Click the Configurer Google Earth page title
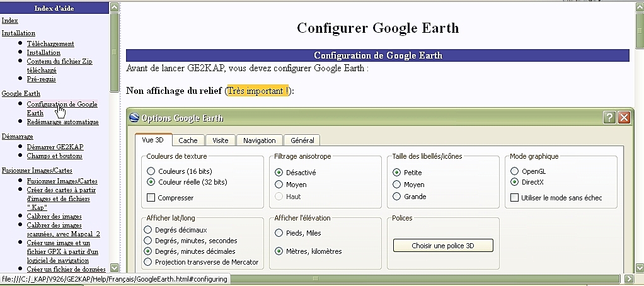 pyautogui.click(x=377, y=28)
